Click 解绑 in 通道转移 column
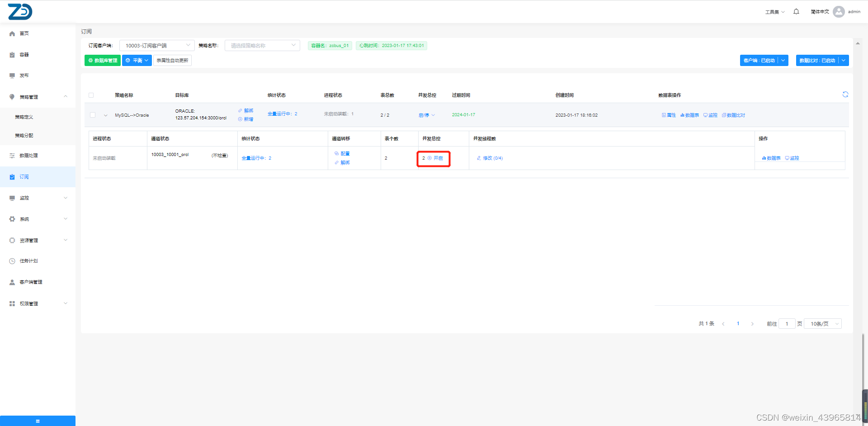Viewport: 868px width, 426px height. [342, 163]
